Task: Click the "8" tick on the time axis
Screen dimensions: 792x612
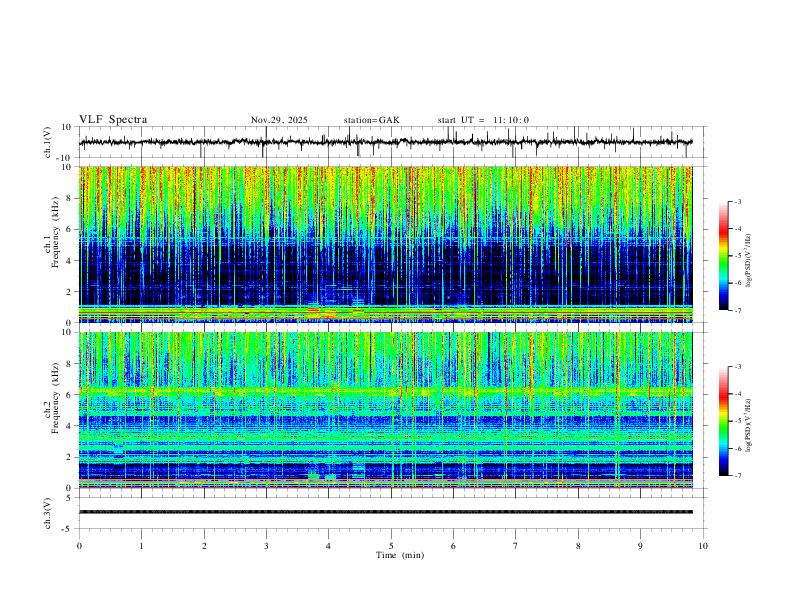Action: point(578,546)
